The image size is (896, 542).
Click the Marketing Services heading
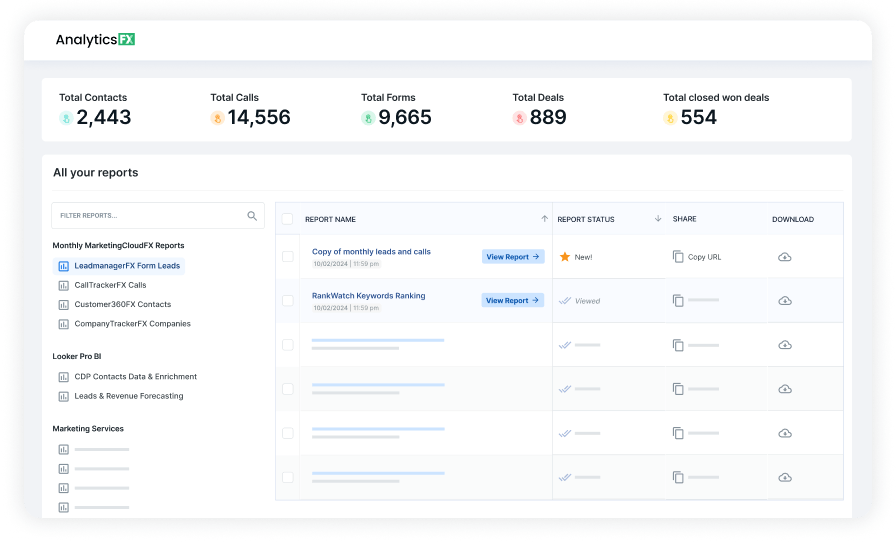click(88, 428)
